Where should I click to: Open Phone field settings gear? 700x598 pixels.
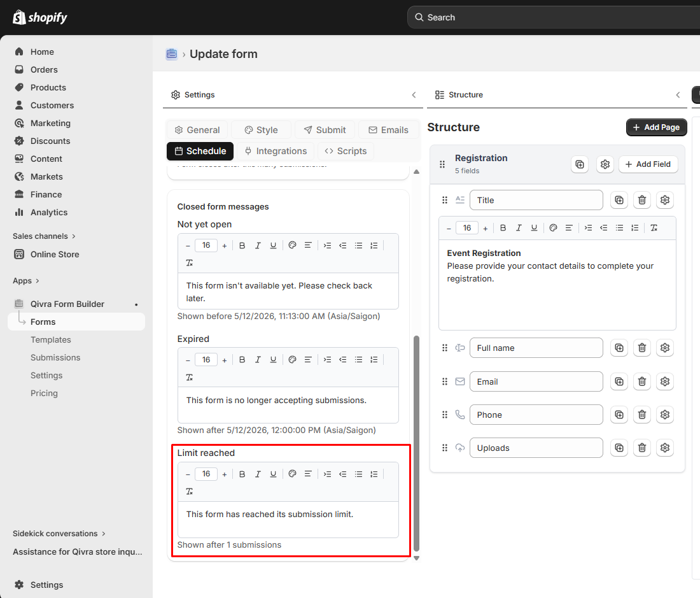(665, 415)
